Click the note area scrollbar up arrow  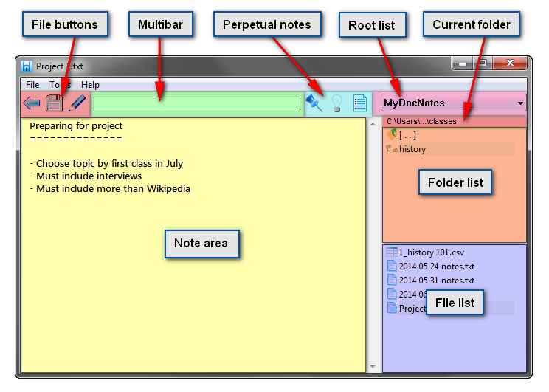(x=373, y=124)
